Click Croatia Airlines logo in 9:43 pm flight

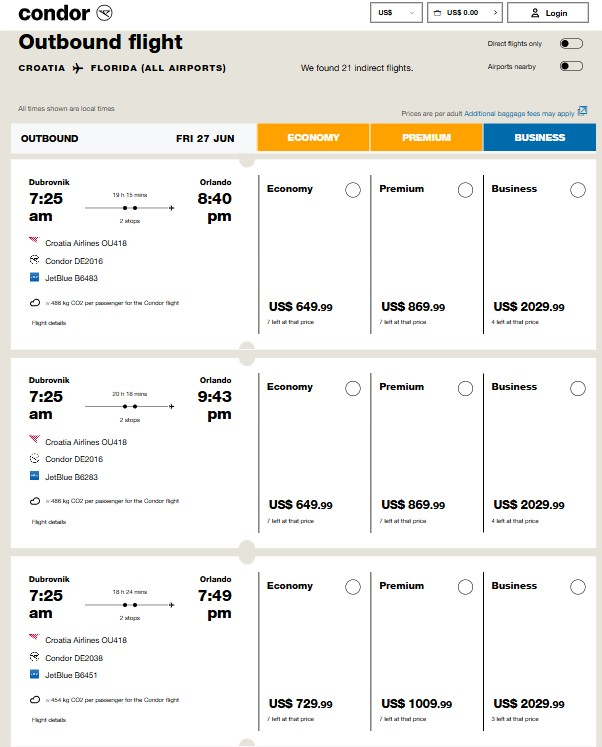[x=34, y=439]
